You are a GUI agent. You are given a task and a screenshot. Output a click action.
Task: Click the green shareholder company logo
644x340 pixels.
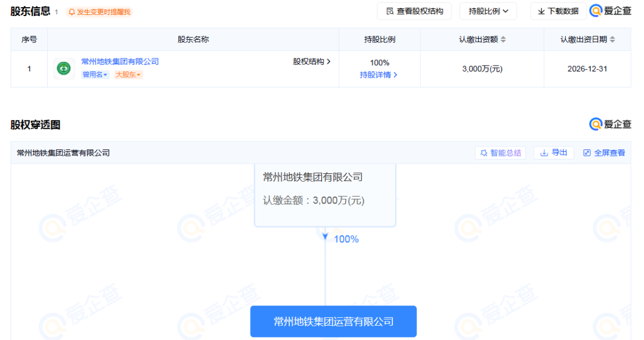tap(64, 68)
